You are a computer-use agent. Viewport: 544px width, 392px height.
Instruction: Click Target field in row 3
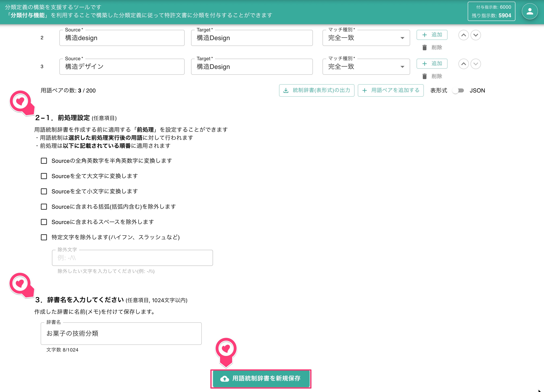[x=252, y=67]
